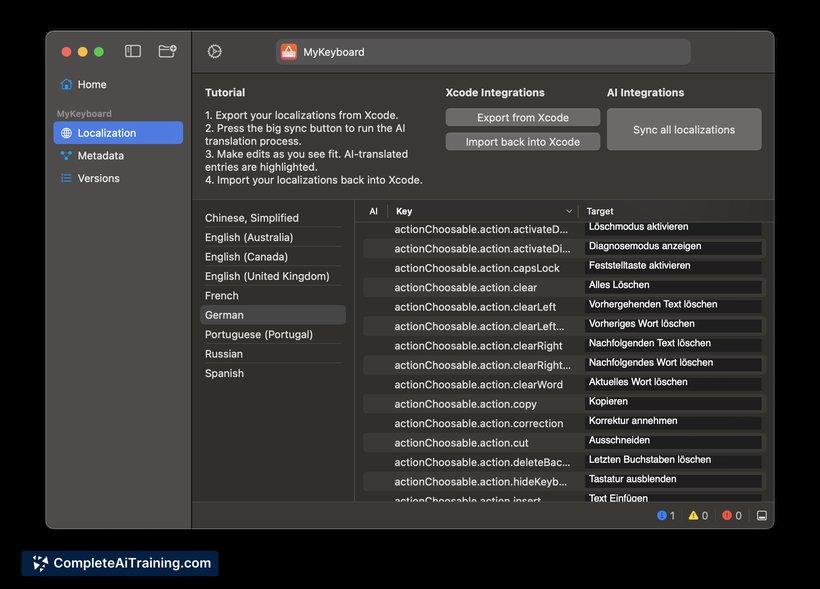
Task: Edit the 'Alles Löschen' target field
Action: point(672,286)
